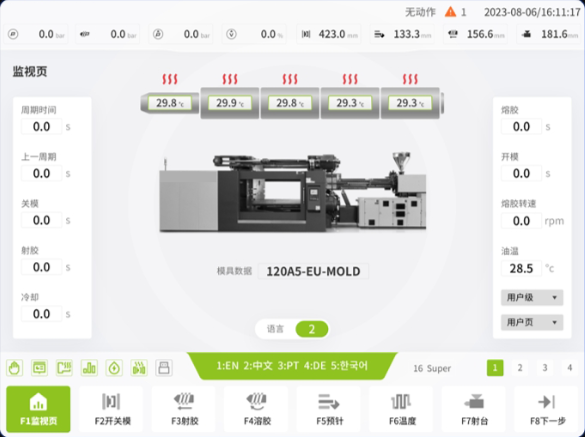Click the bar chart status icon
The width and height of the screenshot is (585, 437).
pos(89,368)
